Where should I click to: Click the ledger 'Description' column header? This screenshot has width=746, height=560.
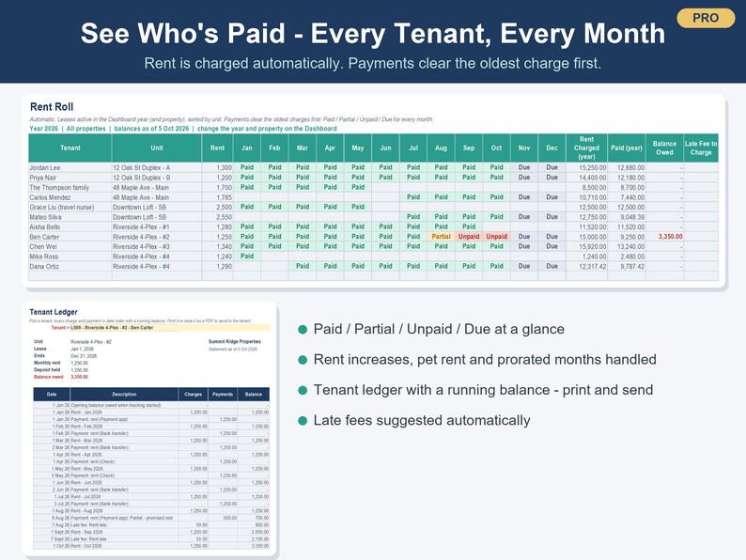tap(124, 395)
